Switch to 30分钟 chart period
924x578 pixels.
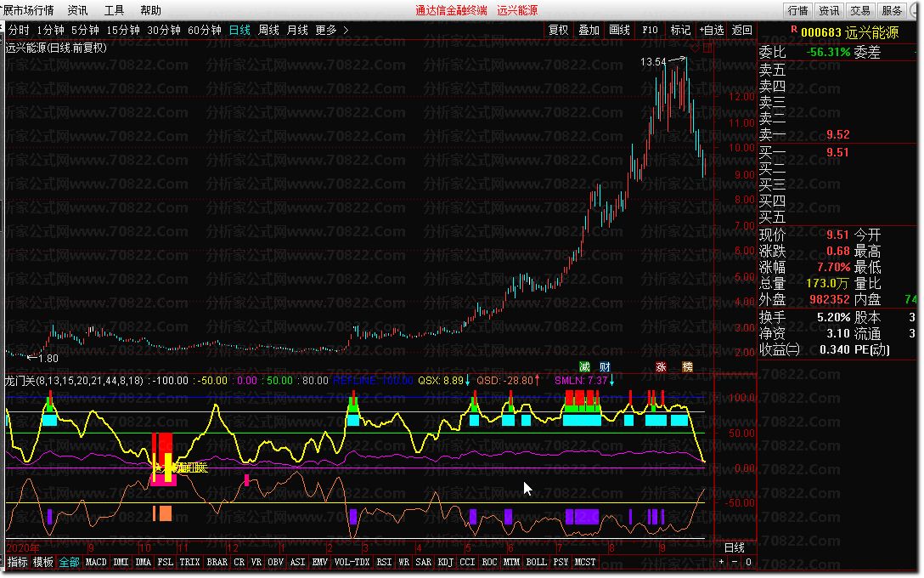point(163,30)
